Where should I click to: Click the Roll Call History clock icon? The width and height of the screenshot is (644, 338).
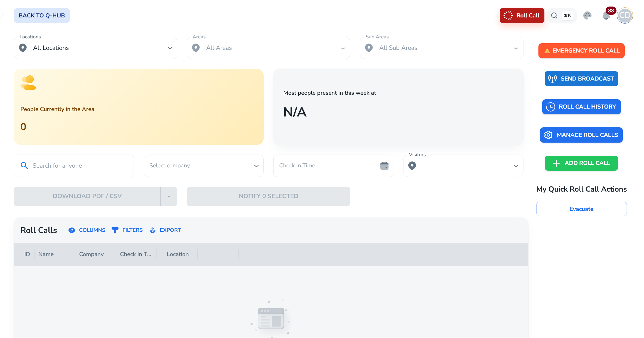coord(550,107)
